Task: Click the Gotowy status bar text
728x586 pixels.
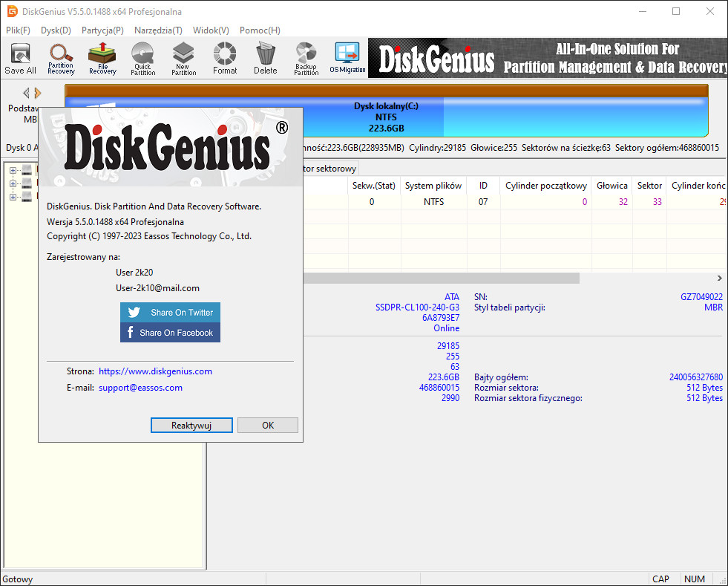Action: click(x=18, y=579)
